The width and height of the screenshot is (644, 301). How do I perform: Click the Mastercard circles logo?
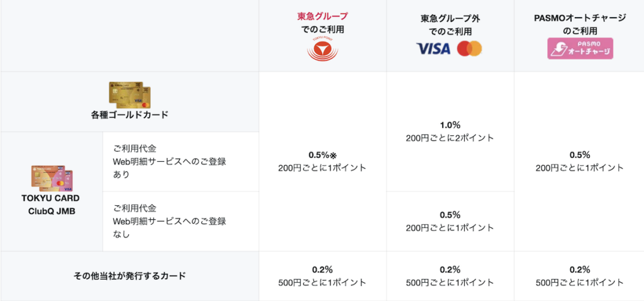(x=469, y=48)
